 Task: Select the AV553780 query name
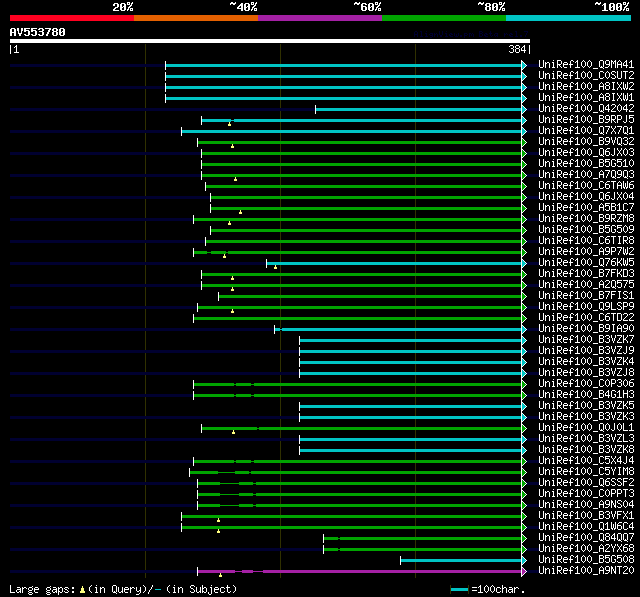point(38,32)
